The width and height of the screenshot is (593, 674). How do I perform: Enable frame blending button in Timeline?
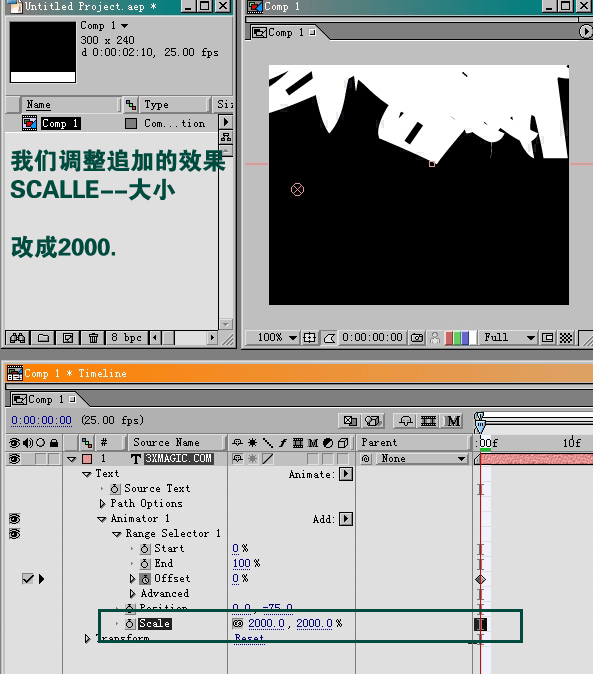(x=428, y=421)
